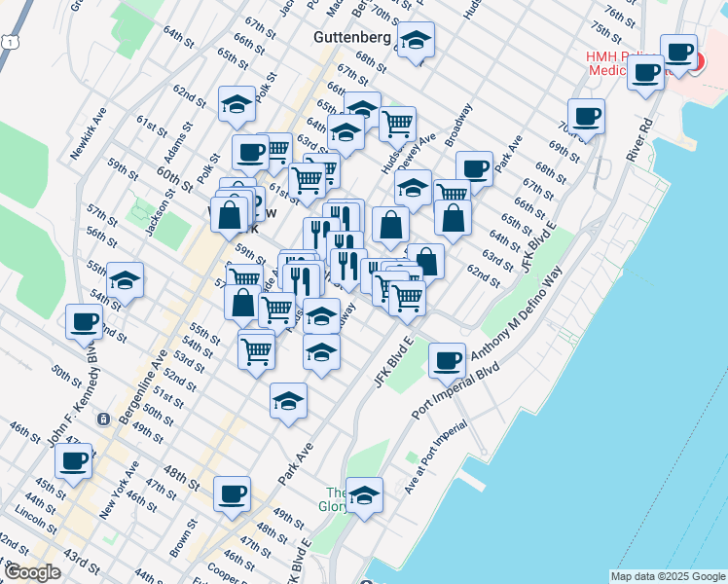The width and height of the screenshot is (728, 584).
Task: Select the shopping cart marker next to Hudson Ave
Action: [397, 126]
